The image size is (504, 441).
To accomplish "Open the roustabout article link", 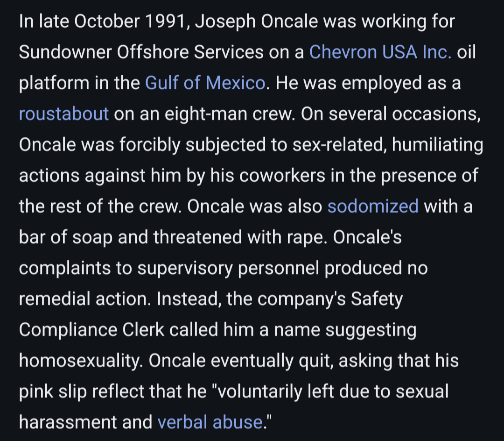I will [63, 114].
